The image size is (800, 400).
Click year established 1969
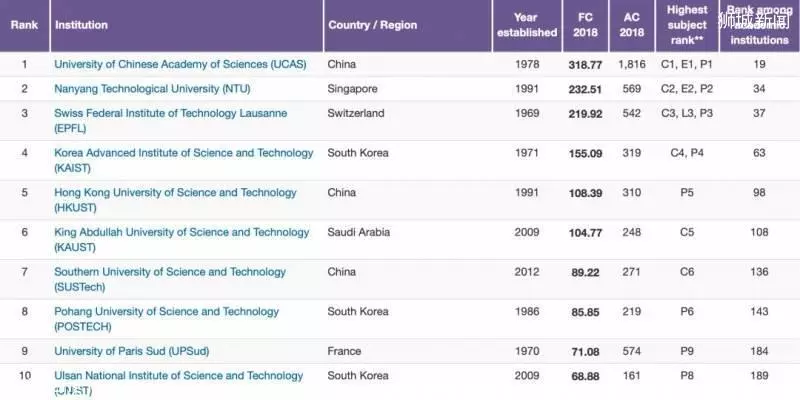coord(527,113)
